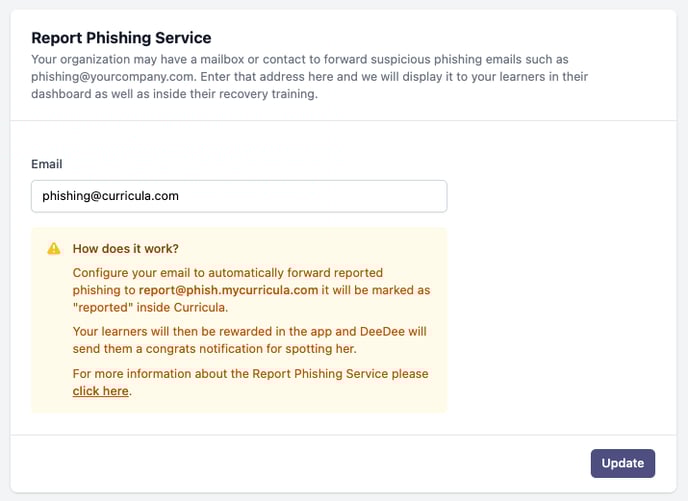Open the "click here" link
Viewport: 688px width, 501px height.
pos(100,391)
